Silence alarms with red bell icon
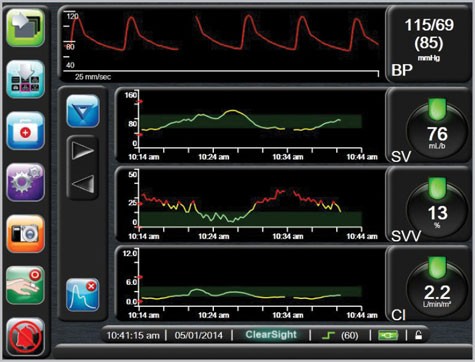The image size is (475, 362). click(x=25, y=337)
